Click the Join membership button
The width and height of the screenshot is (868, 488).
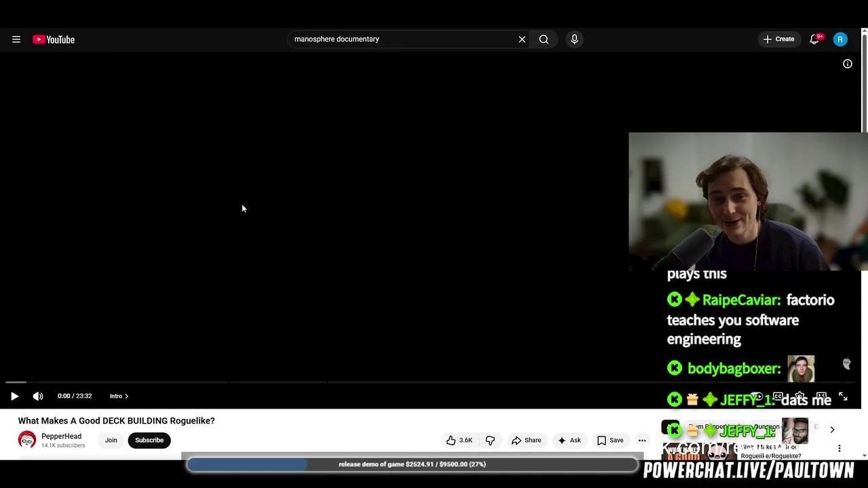111,441
